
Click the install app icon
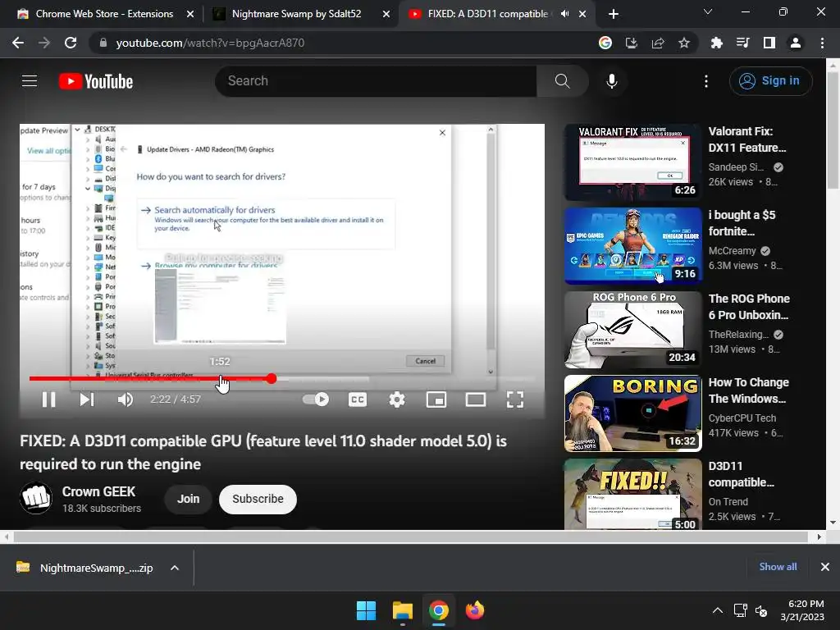tap(632, 43)
